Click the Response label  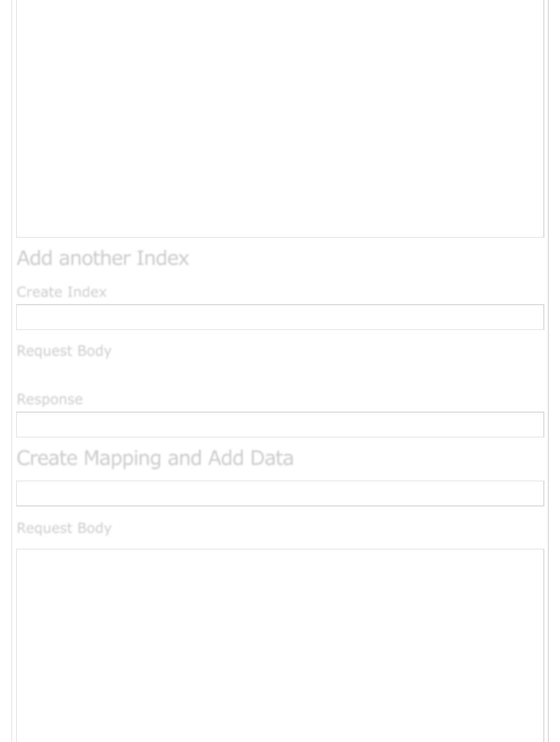(x=49, y=399)
